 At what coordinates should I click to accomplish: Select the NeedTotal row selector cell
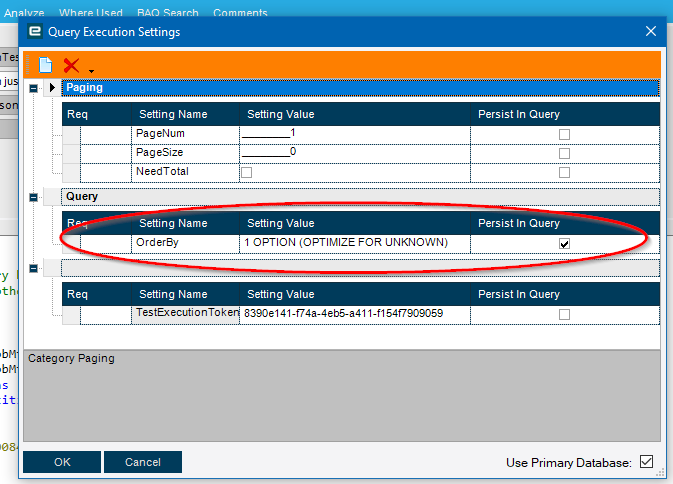click(71, 172)
